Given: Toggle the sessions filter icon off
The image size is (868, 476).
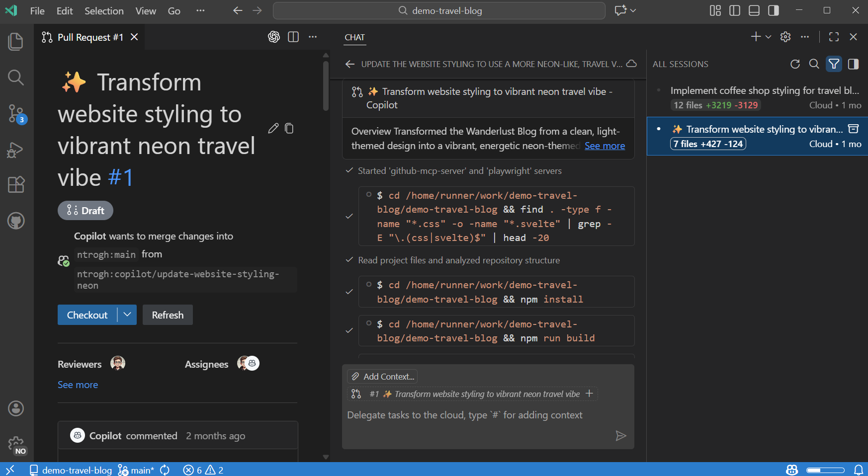Looking at the screenshot, I should (x=834, y=64).
